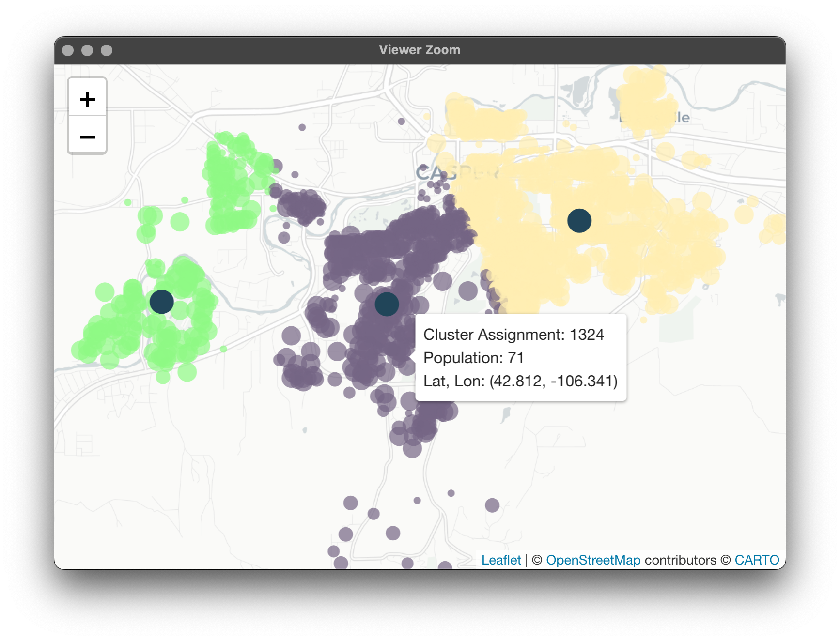
Task: Close the Viewer Zoom window
Action: (68, 50)
